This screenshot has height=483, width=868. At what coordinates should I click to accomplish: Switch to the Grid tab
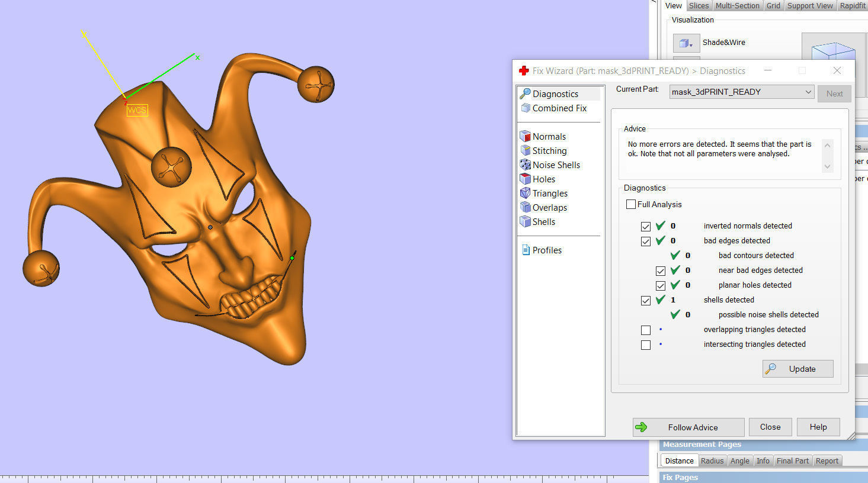[773, 5]
